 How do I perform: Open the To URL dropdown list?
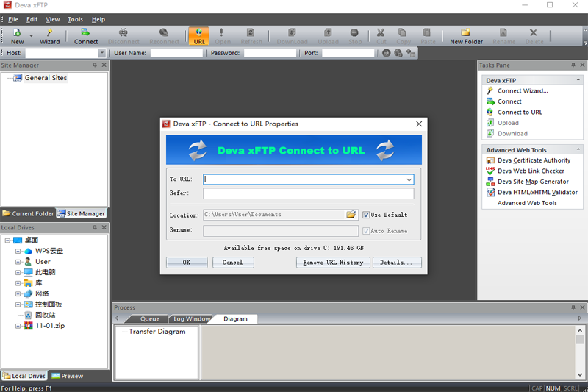pyautogui.click(x=409, y=179)
